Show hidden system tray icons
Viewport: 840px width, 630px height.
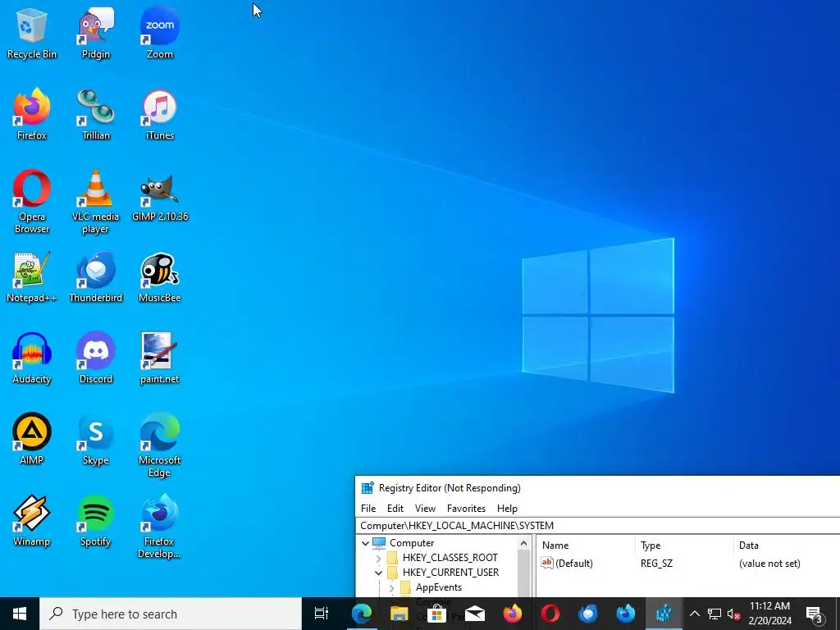coord(694,614)
